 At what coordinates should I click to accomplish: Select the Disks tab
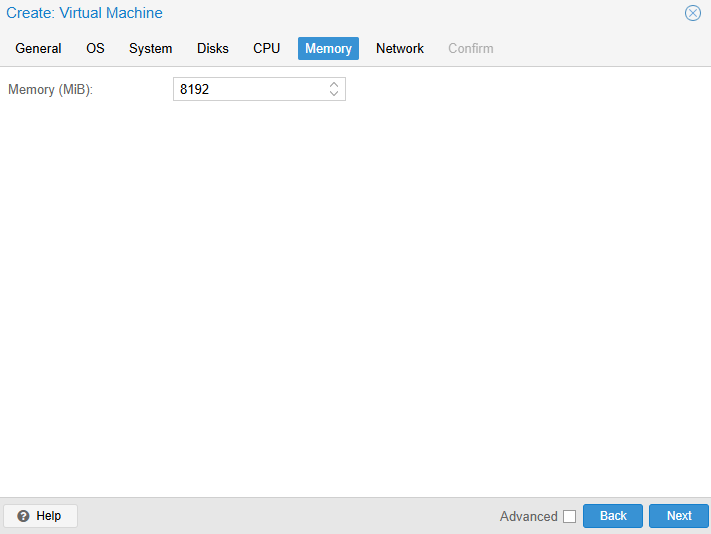pyautogui.click(x=212, y=48)
